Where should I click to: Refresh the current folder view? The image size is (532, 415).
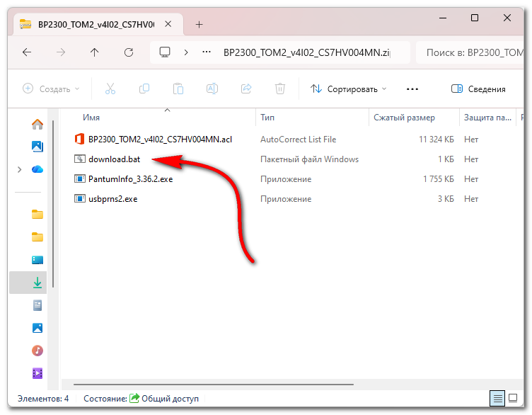coord(128,52)
